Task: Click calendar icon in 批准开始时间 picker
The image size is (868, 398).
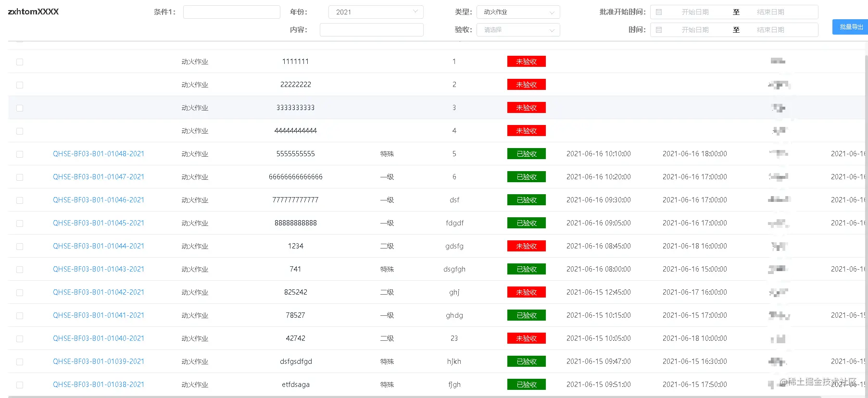Action: tap(659, 12)
